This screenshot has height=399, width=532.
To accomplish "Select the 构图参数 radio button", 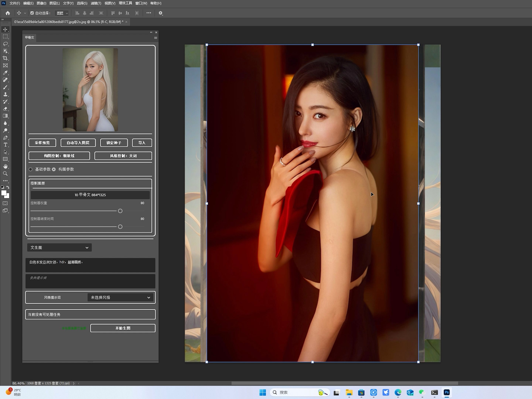I will pos(54,169).
